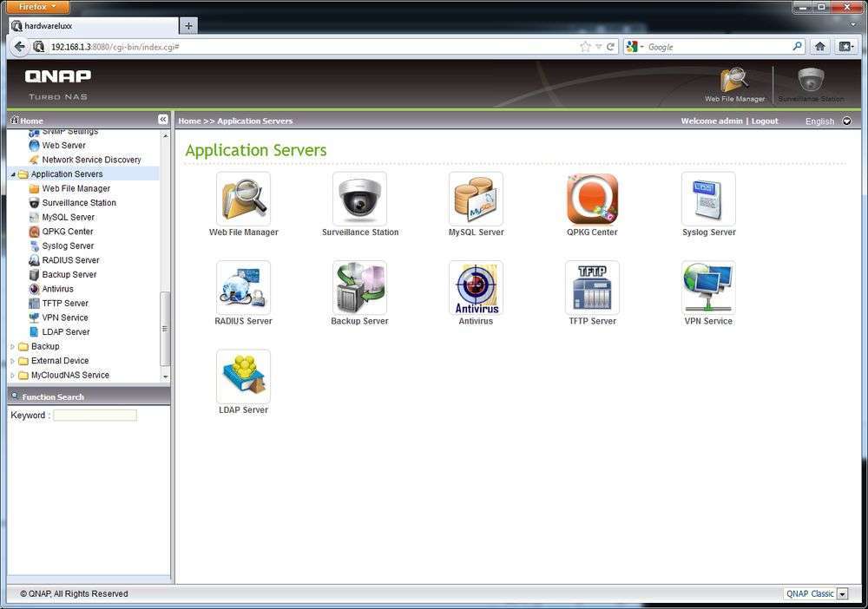Open the browser home page icon
The height and width of the screenshot is (609, 868).
point(820,47)
